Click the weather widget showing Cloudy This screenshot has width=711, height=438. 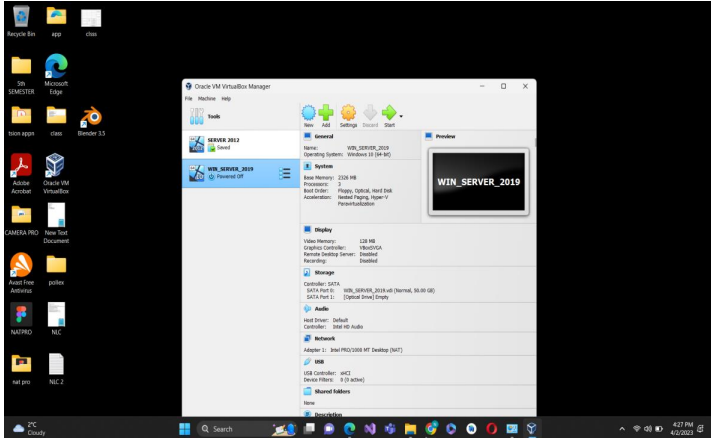pos(30,428)
